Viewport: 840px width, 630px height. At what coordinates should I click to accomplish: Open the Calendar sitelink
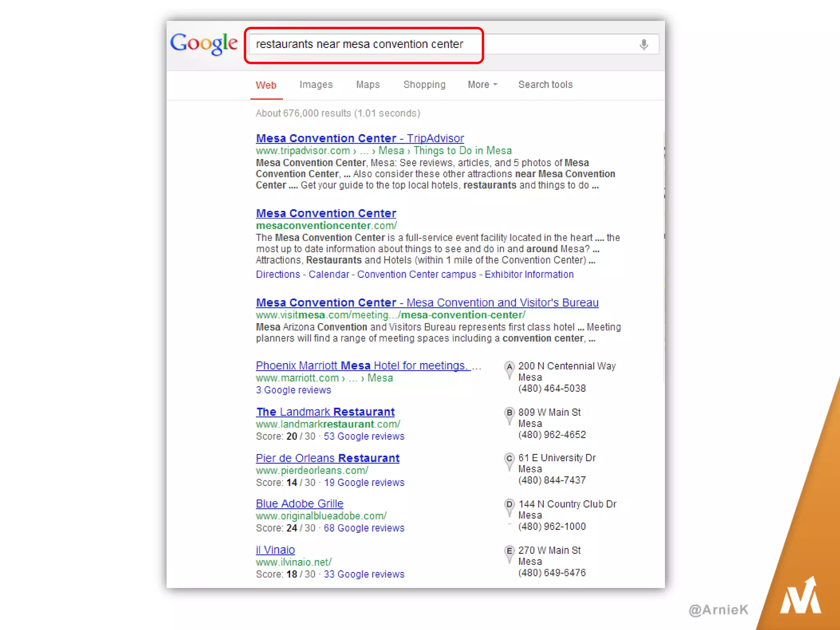click(x=329, y=274)
